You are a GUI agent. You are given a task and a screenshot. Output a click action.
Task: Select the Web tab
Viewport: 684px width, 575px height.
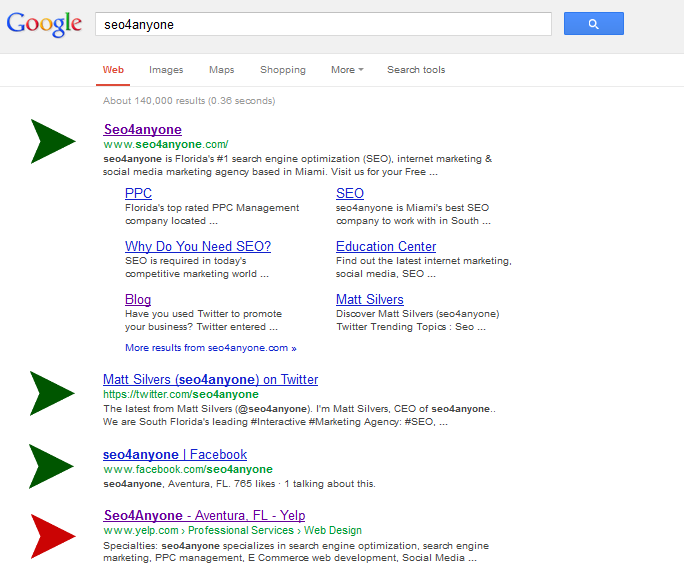click(x=113, y=70)
